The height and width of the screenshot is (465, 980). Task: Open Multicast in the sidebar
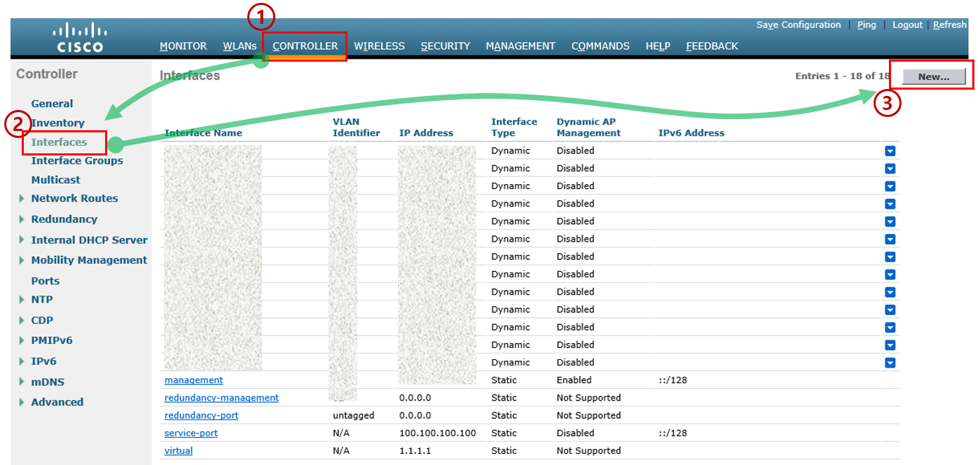[56, 180]
